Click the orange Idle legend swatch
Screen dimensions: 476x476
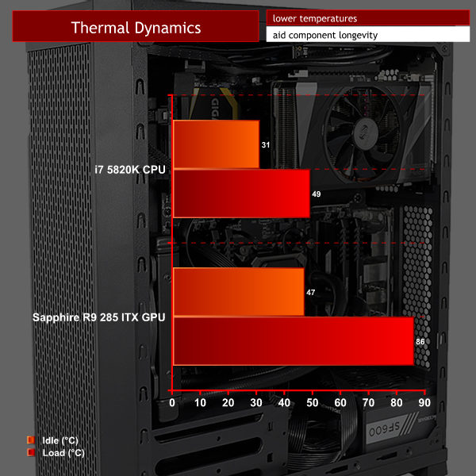31,440
